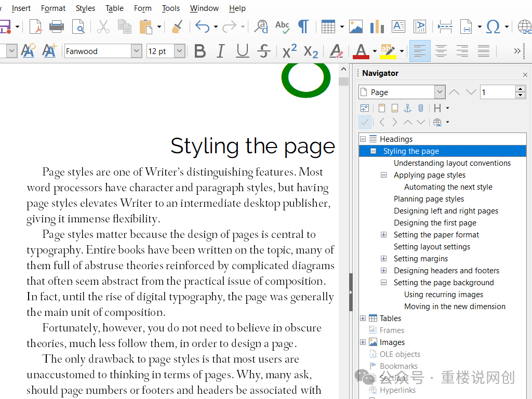Apply yellow character highlighting color

[389, 51]
